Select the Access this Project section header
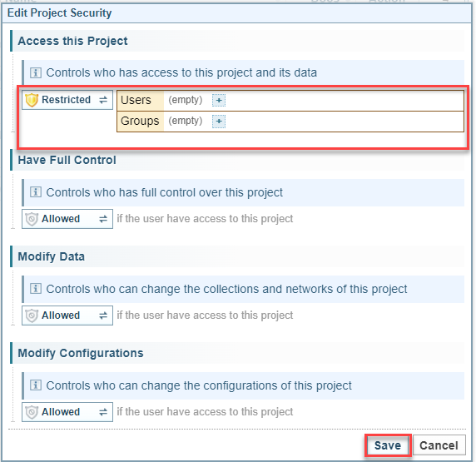 (x=72, y=41)
